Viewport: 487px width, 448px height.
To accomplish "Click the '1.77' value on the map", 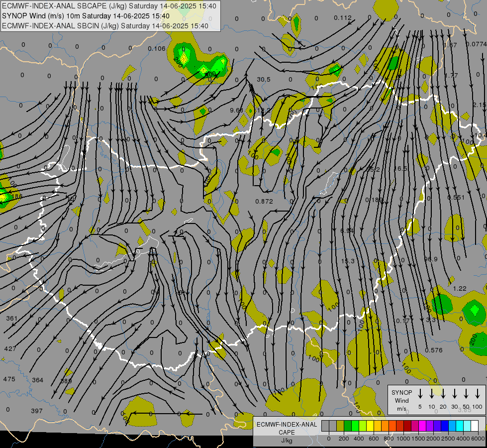I will click(451, 76).
